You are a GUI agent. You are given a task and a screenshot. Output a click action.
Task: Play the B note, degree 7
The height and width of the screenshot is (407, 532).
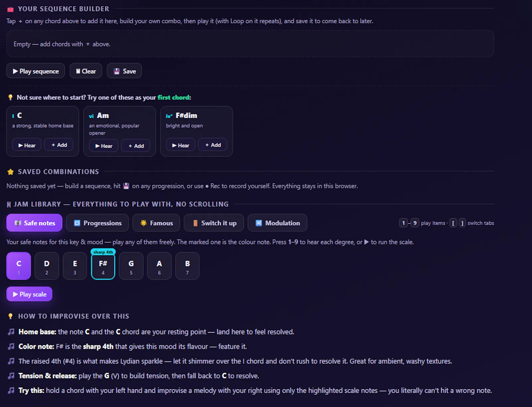tap(188, 266)
